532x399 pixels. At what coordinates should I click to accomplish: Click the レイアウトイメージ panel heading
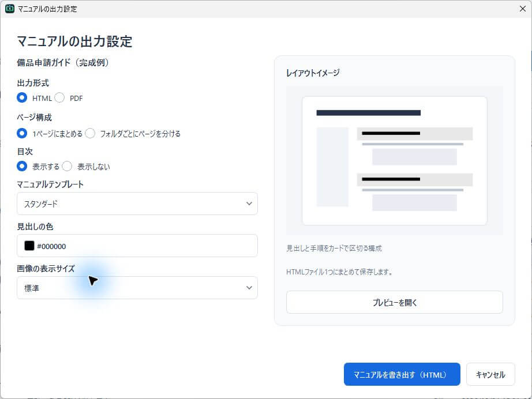(313, 73)
